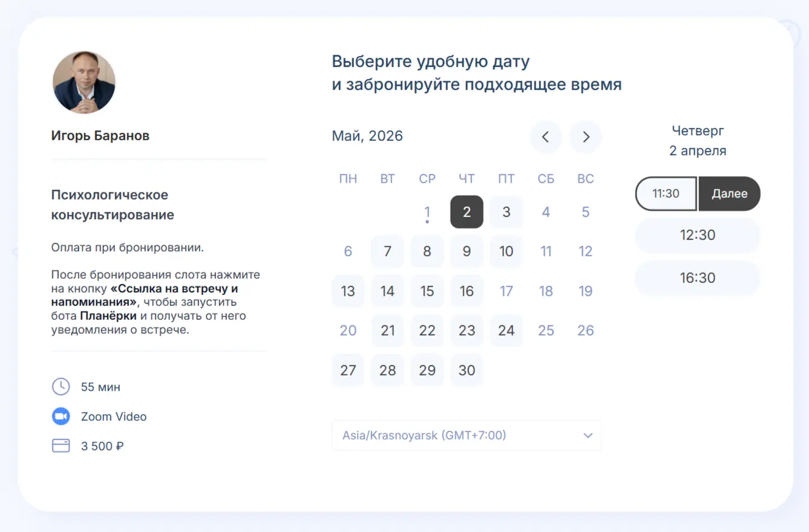Expand timezone list using chevron arrow

click(x=587, y=435)
